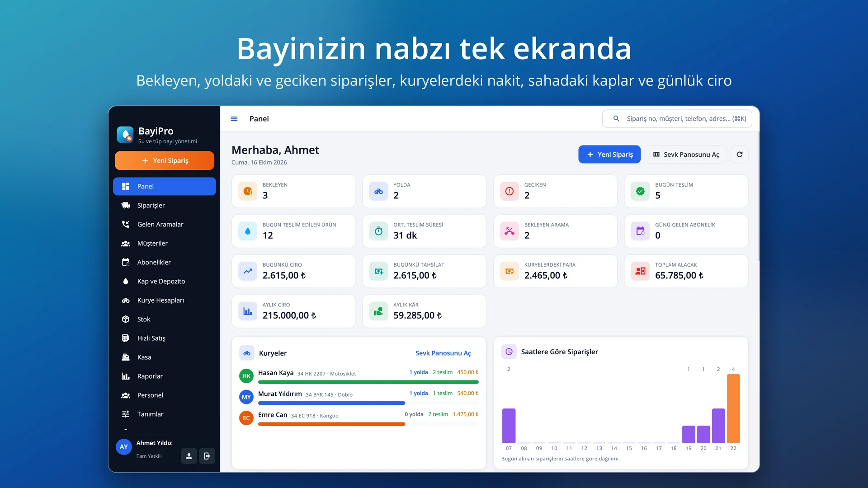Focus the order search field
The image size is (868, 488).
point(677,119)
